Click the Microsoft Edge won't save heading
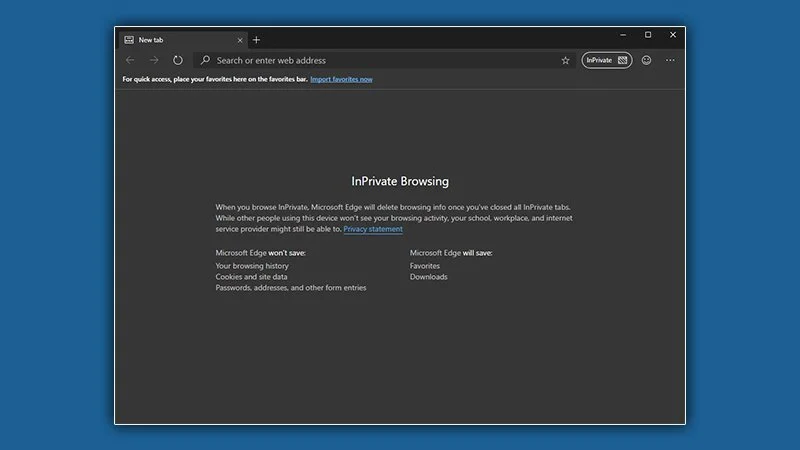Screen dimensions: 800x450 coord(260,253)
